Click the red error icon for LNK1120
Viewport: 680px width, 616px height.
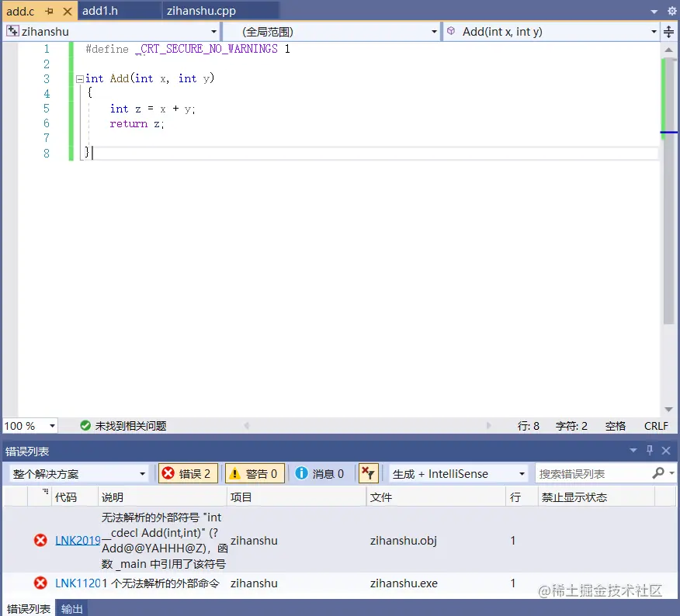pyautogui.click(x=41, y=583)
